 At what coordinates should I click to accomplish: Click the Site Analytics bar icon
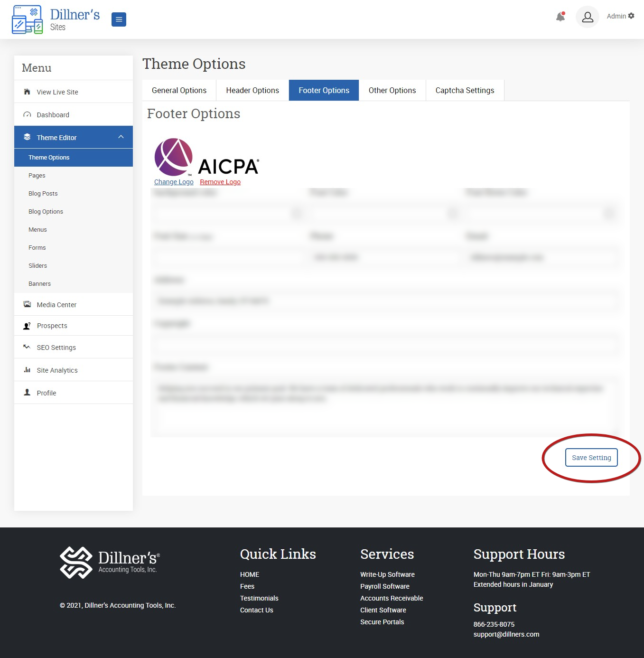[x=27, y=370]
